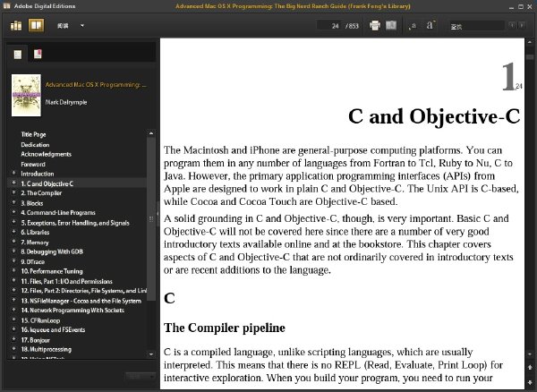This screenshot has width=537, height=392.
Task: Toggle the page layout book icon
Action: tap(391, 25)
